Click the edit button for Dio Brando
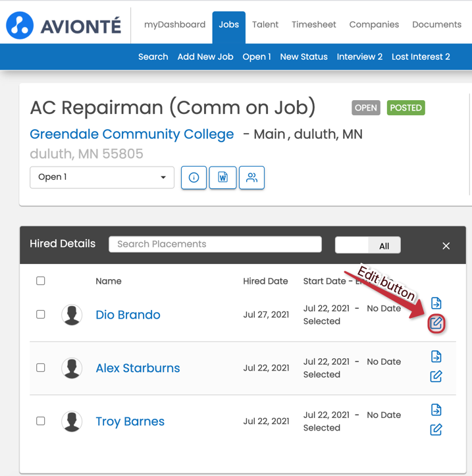Screen dimensions: 472x476 (436, 323)
